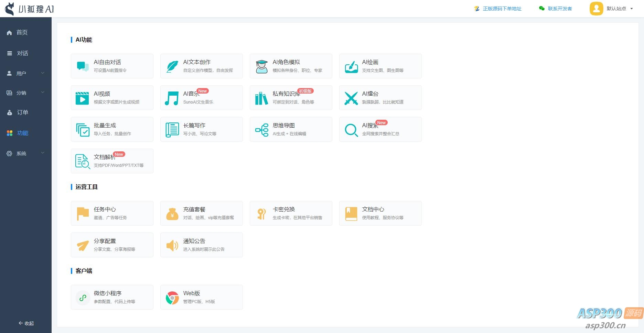
Task: Collapse the sidebar with 收起
Action: tap(25, 323)
